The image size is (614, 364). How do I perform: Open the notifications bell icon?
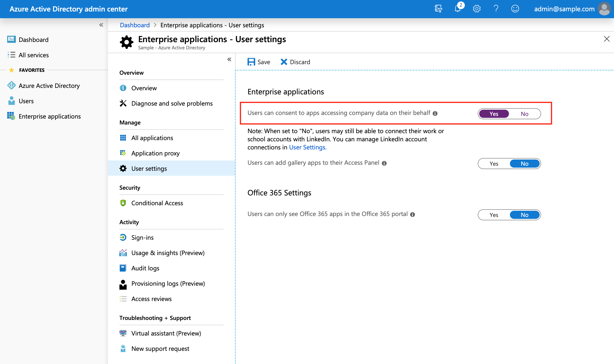[x=457, y=9]
